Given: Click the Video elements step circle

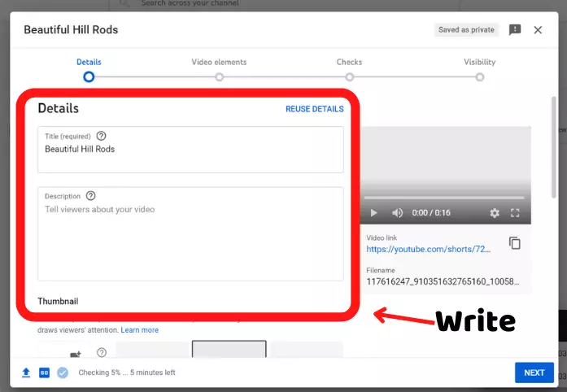Looking at the screenshot, I should pyautogui.click(x=219, y=77).
